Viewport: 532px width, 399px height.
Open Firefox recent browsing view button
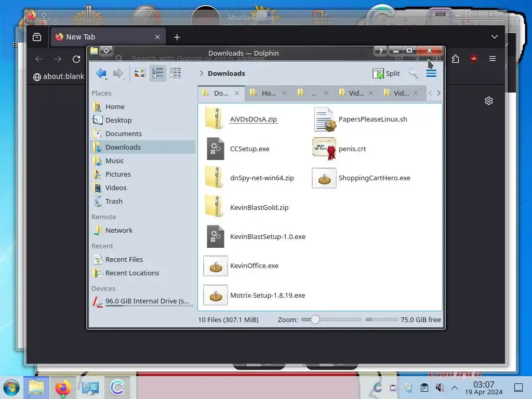(37, 37)
